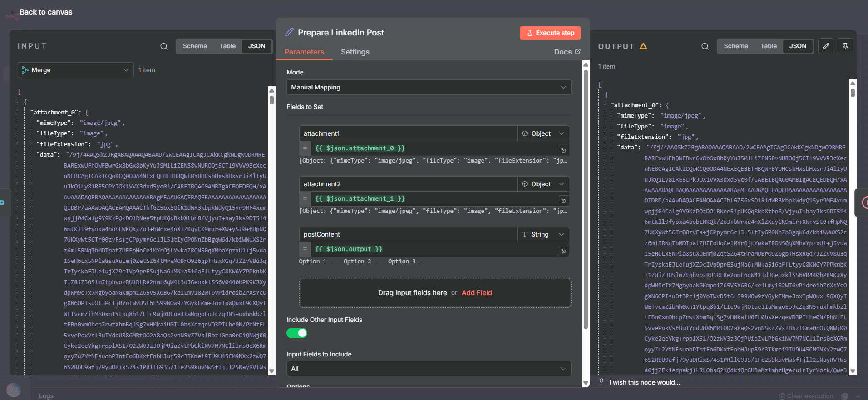This screenshot has height=400, width=868.
Task: Click the Execute step button
Action: coord(550,33)
